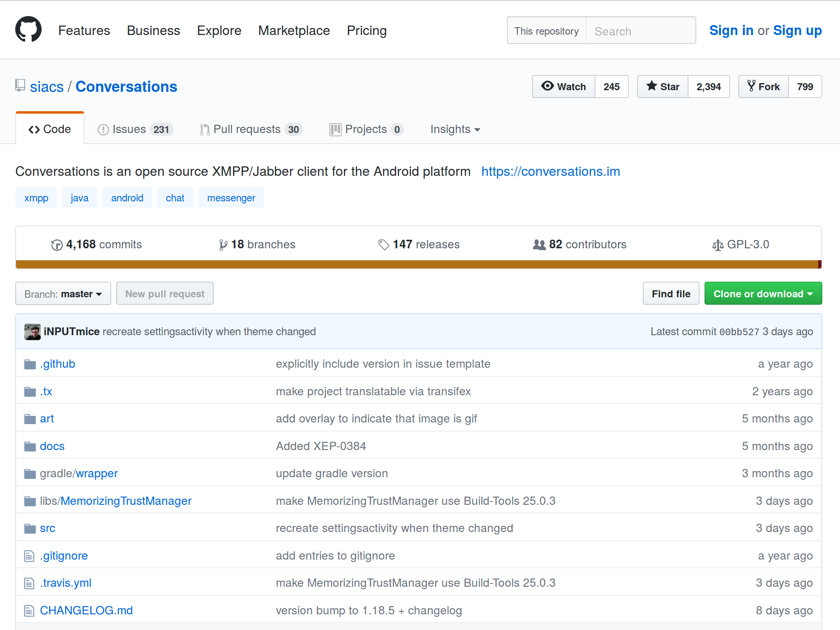Screen dimensions: 840x630
Task: Click the .travis.yml file icon
Action: tap(29, 583)
